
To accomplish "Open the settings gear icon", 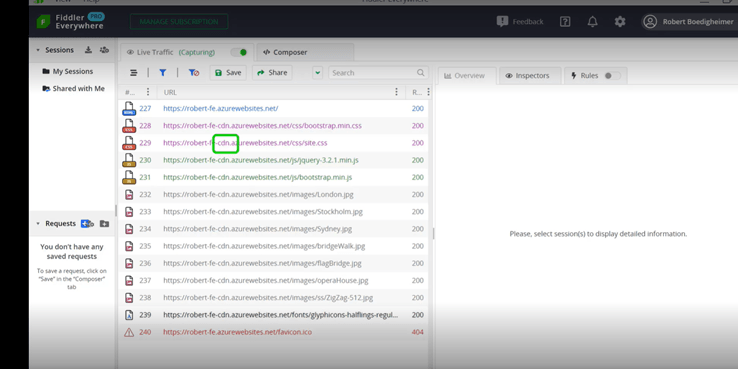I will [x=620, y=22].
